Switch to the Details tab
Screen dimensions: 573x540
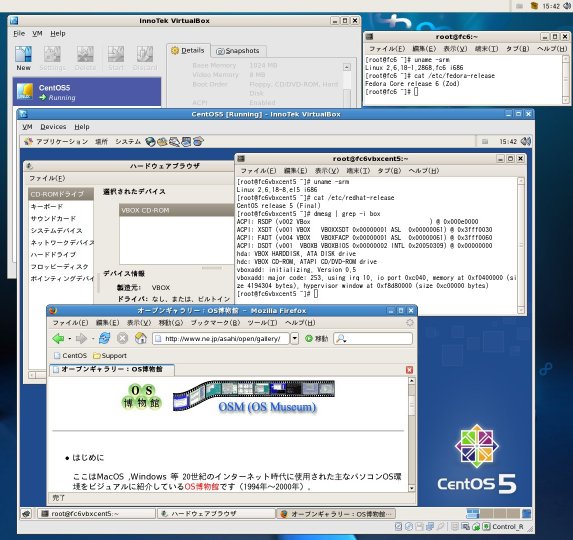point(188,50)
